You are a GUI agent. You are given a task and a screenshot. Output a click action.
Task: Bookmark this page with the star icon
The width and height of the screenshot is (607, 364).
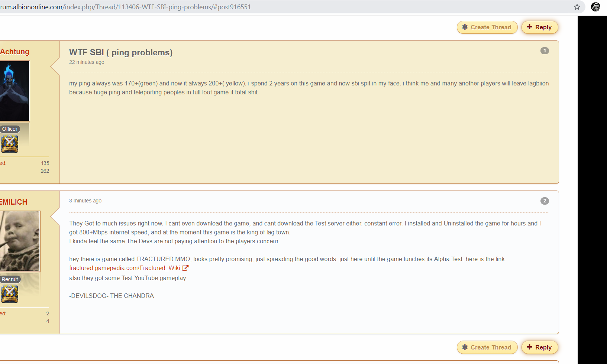577,7
